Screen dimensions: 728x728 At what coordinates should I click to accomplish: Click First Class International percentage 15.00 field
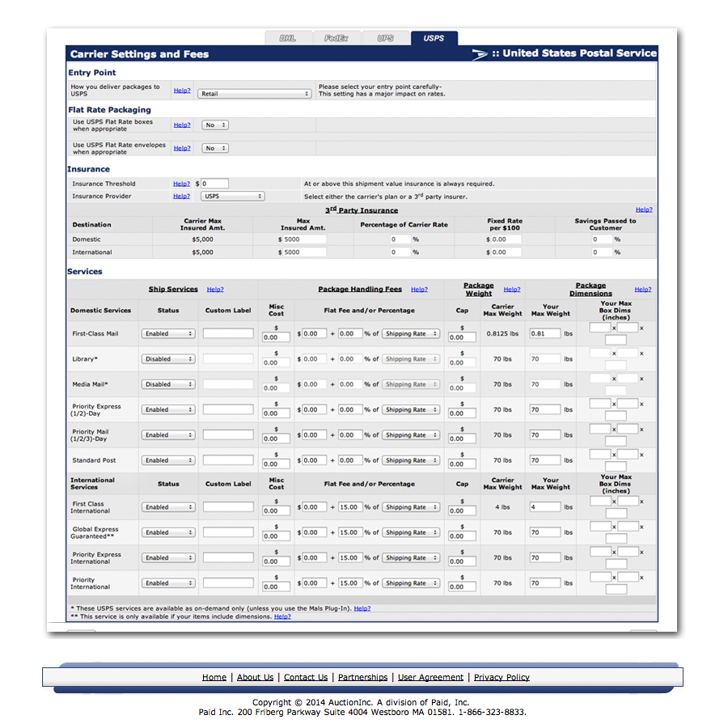point(350,507)
